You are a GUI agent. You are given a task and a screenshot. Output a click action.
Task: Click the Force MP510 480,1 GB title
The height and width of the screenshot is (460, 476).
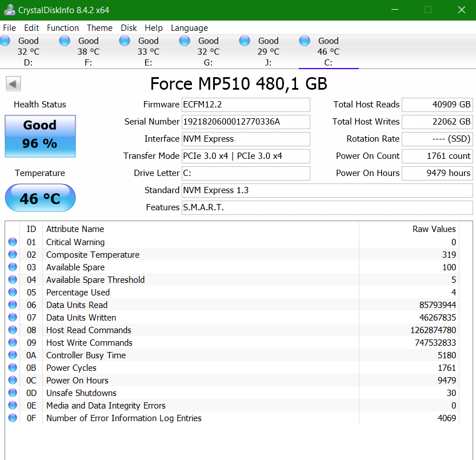[x=239, y=84]
